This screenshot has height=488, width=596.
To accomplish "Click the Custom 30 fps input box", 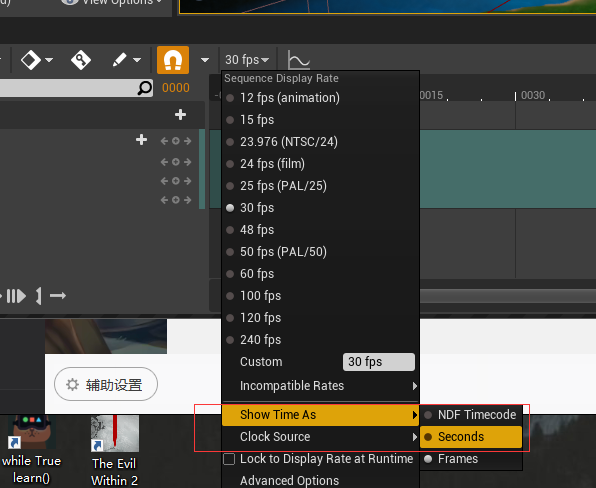I will coord(379,362).
